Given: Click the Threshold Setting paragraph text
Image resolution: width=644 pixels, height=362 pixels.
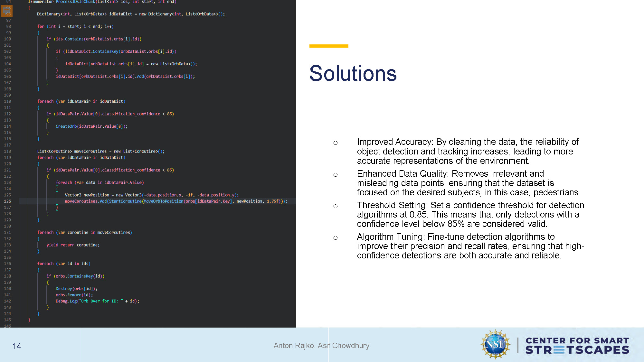Looking at the screenshot, I should [x=470, y=214].
